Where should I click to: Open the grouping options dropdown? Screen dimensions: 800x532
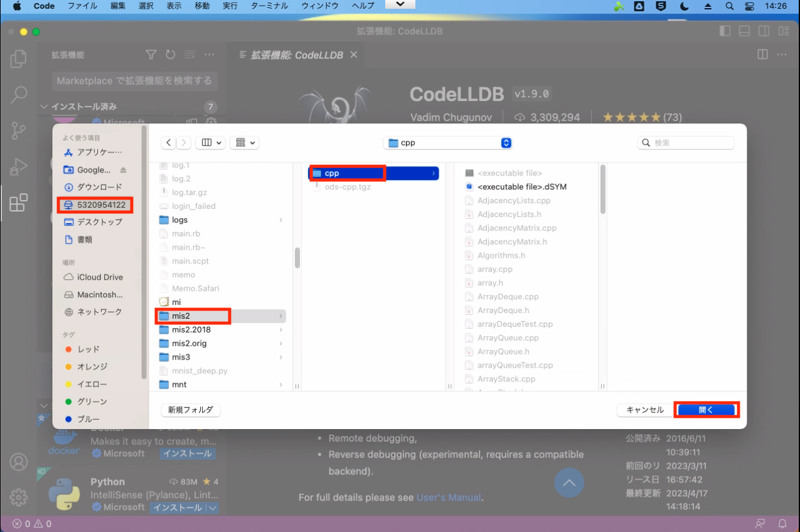click(244, 143)
